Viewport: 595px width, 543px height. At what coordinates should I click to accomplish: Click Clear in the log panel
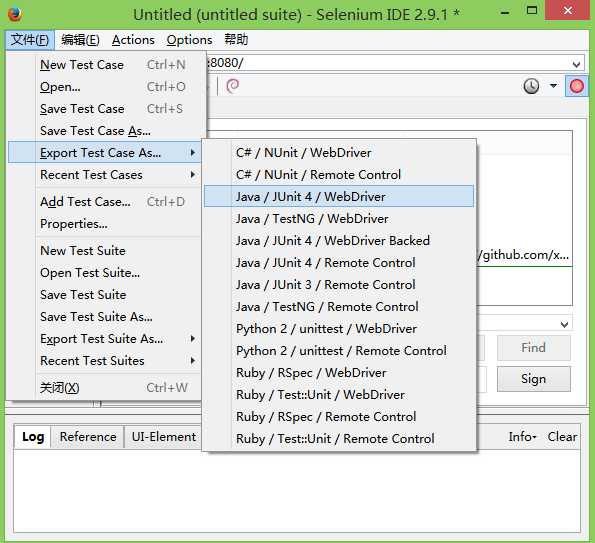562,437
